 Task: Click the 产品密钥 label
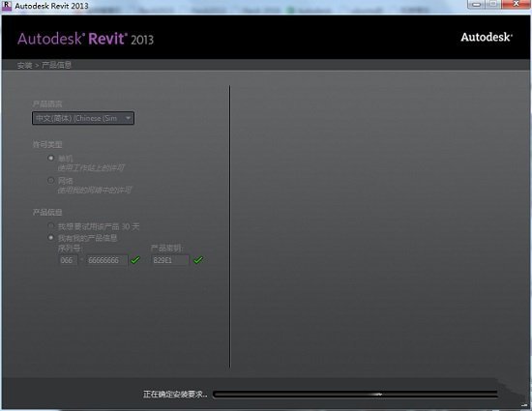[x=167, y=249]
